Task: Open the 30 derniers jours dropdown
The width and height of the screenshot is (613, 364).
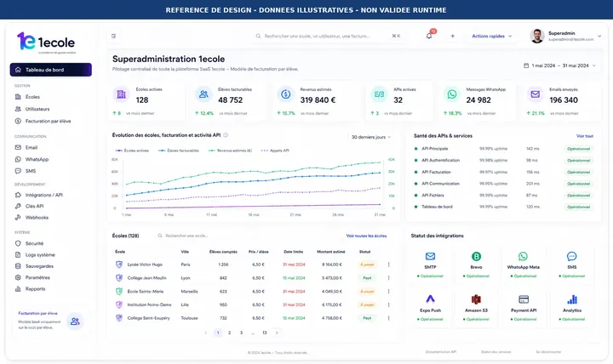Action: (371, 137)
